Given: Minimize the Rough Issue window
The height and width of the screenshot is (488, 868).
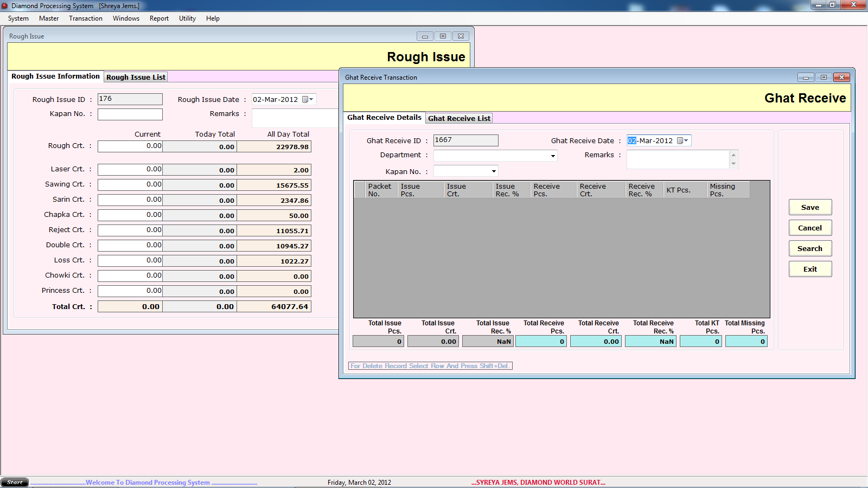Looking at the screenshot, I should pos(425,36).
